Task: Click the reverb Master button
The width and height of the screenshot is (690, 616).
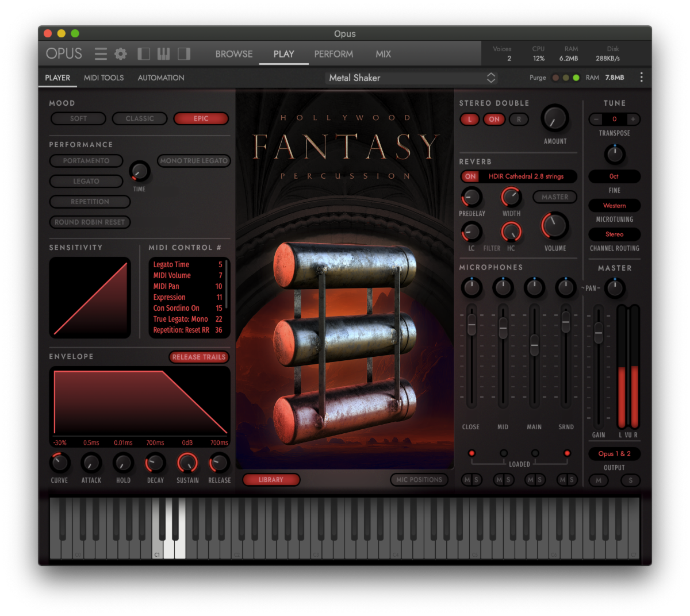Action: coord(555,197)
